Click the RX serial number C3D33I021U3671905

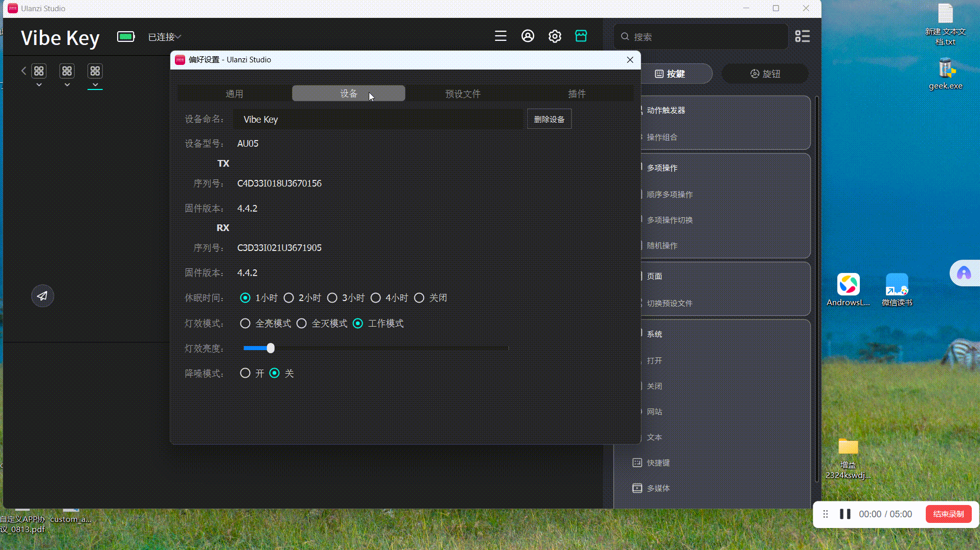click(x=279, y=248)
